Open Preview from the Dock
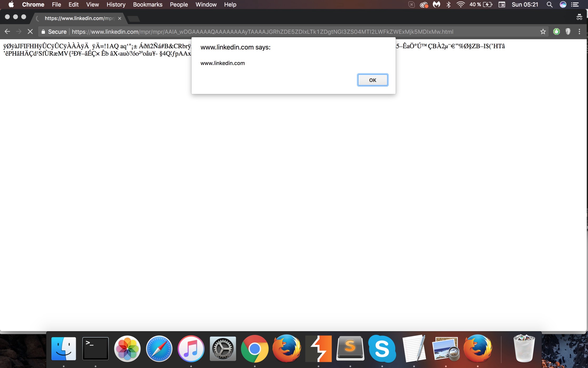Screen dimensions: 588x368 446,348
